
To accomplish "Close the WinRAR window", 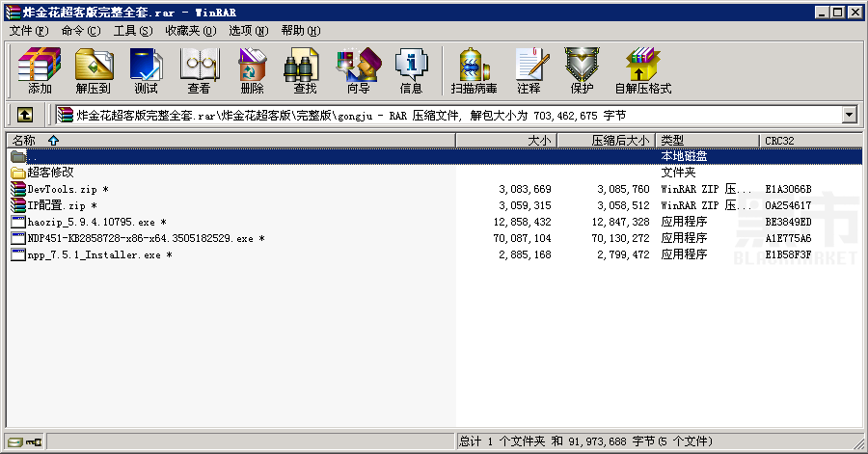I will point(854,13).
